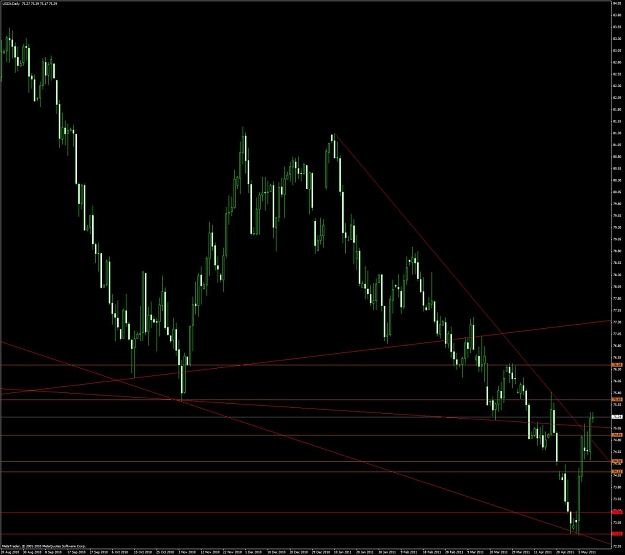This screenshot has height=555, width=625.
Task: Click the chart symbol and OHLC header text
Action: point(29,4)
